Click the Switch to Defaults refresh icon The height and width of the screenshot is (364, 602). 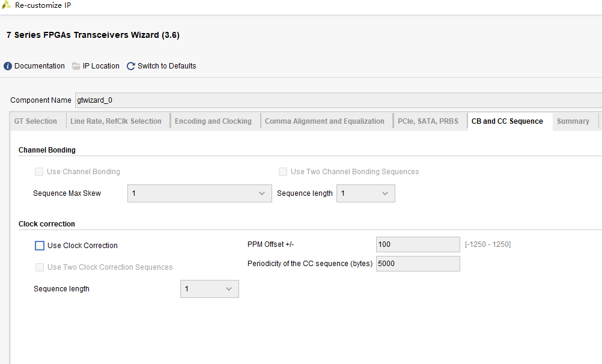coord(131,66)
